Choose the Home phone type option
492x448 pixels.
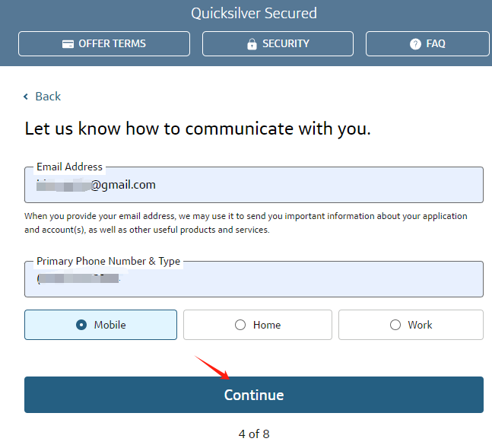pyautogui.click(x=258, y=325)
